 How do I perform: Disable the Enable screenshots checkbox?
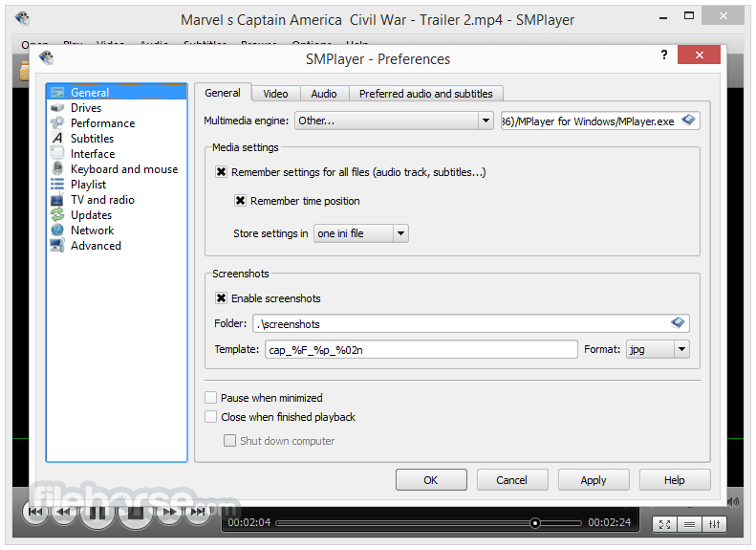click(221, 298)
